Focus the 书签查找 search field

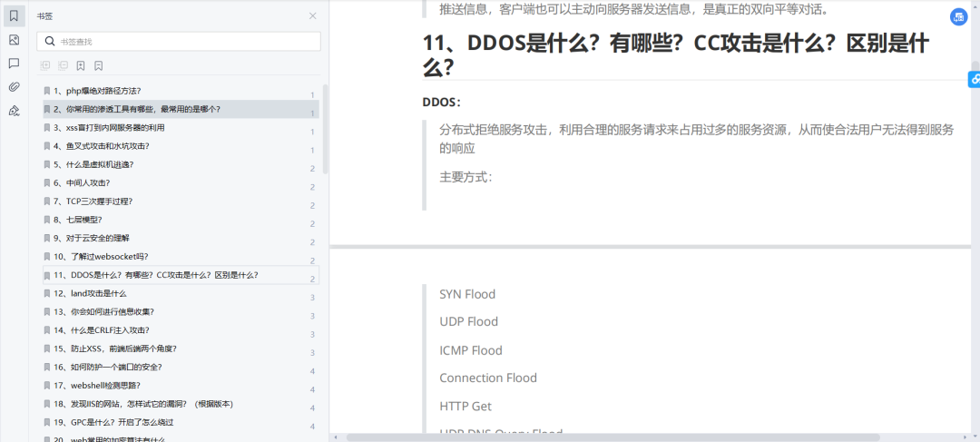click(179, 41)
